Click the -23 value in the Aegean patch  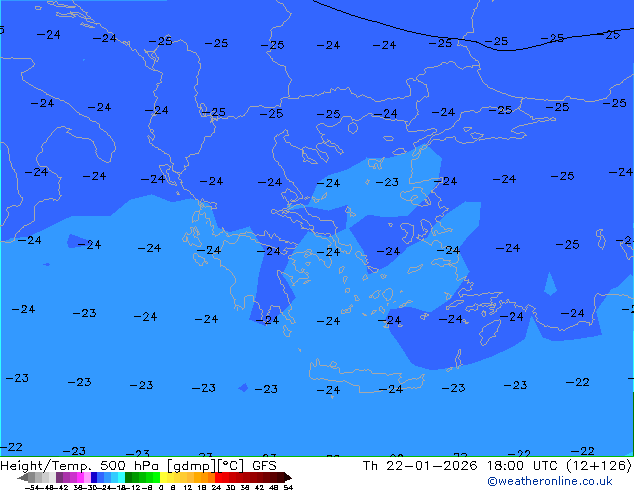click(x=387, y=182)
